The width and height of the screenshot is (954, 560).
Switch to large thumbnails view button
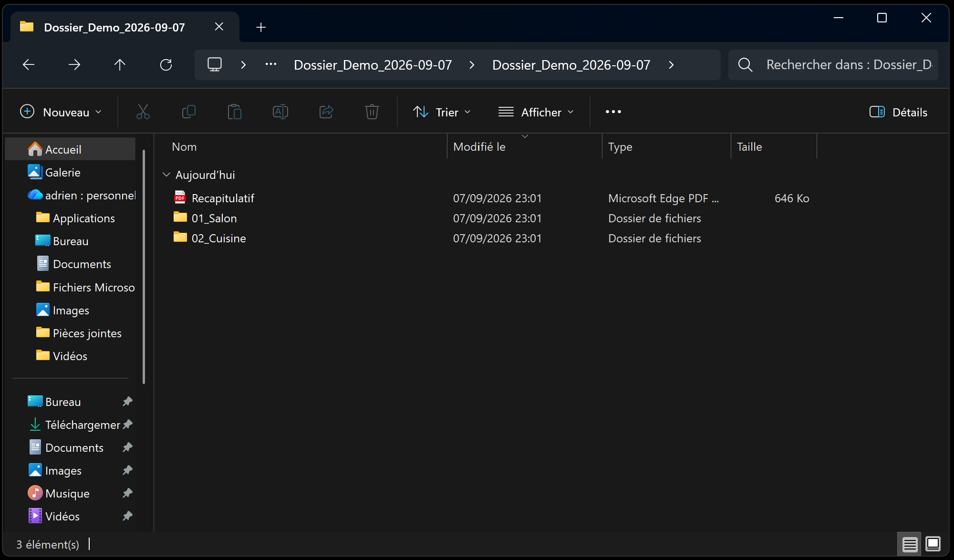pos(933,544)
